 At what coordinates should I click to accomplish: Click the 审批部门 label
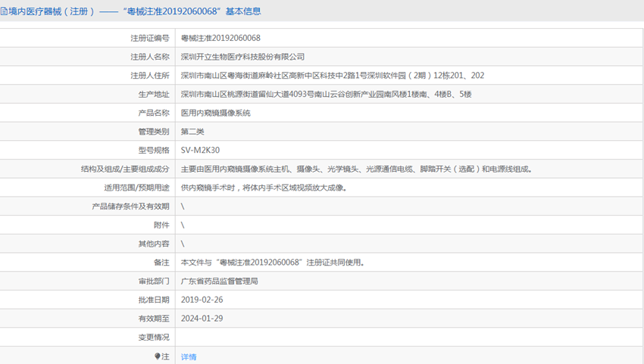(x=154, y=282)
